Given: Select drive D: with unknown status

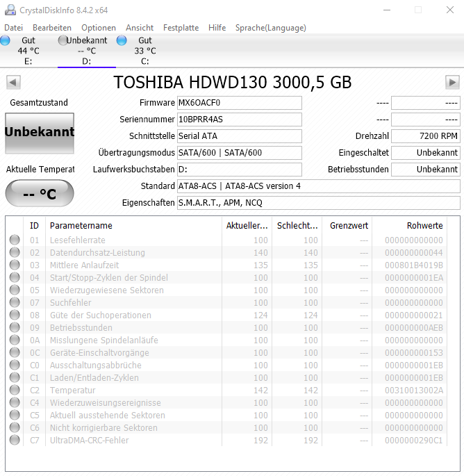Looking at the screenshot, I should (87, 51).
